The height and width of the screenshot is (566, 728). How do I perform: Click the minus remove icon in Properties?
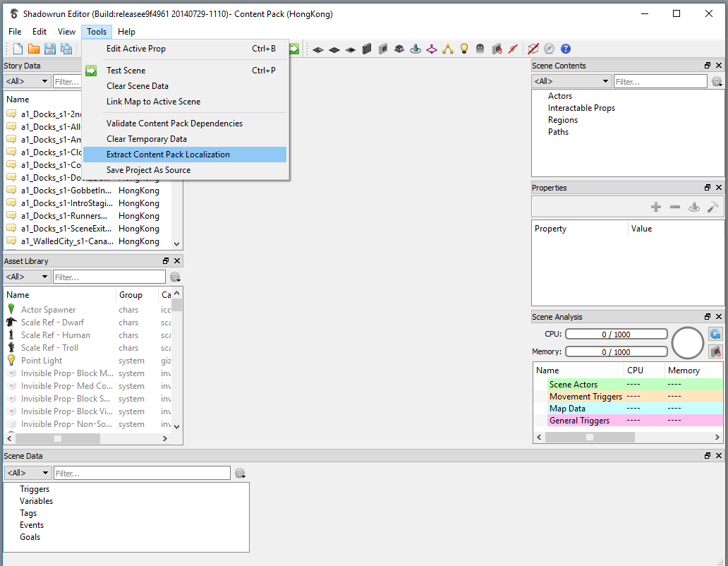coord(675,207)
